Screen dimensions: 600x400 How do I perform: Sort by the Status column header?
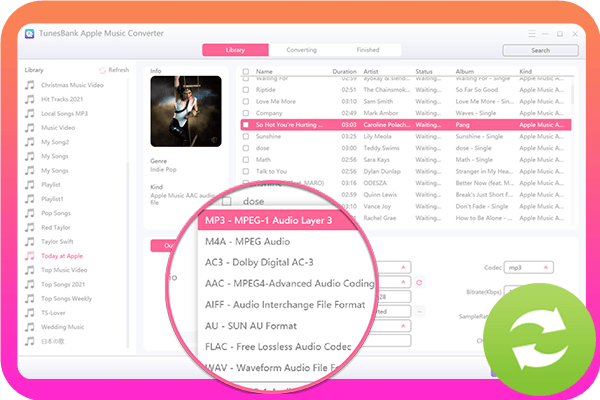pyautogui.click(x=424, y=72)
